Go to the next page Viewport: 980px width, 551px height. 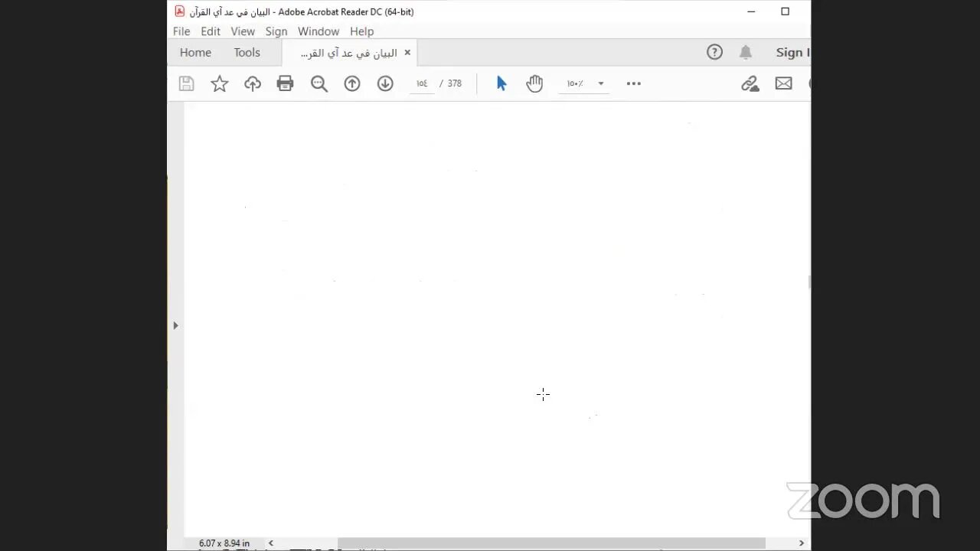(385, 83)
